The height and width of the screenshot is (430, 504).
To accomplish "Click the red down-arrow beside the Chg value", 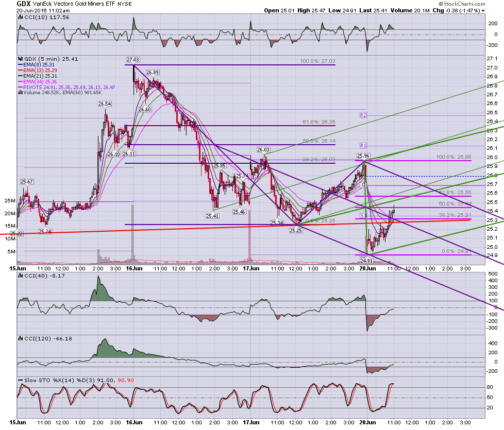I will point(483,11).
